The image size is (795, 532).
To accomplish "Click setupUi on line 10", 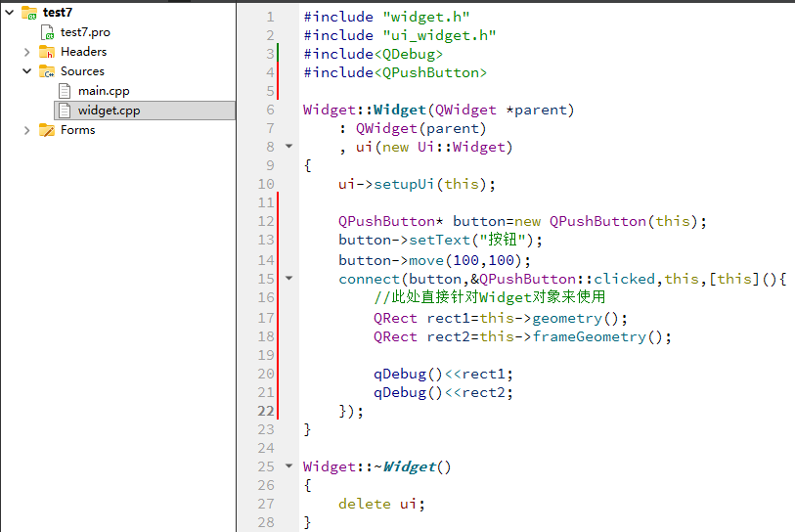I will (404, 184).
